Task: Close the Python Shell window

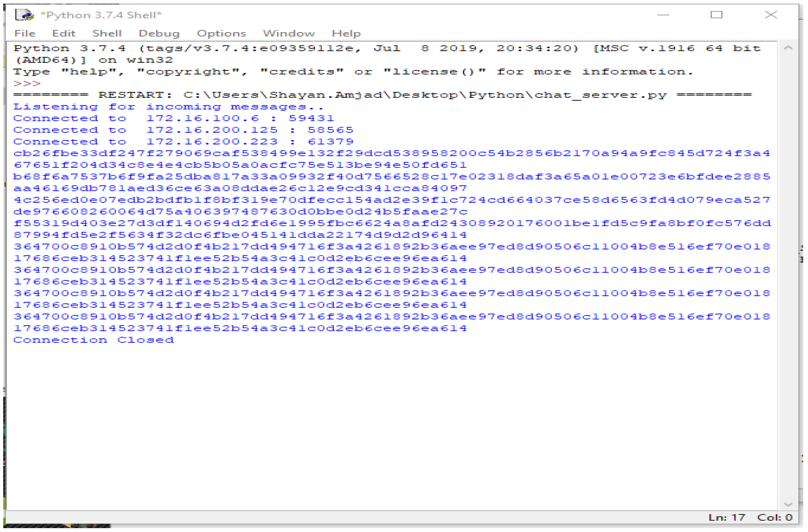Action: 771,15
